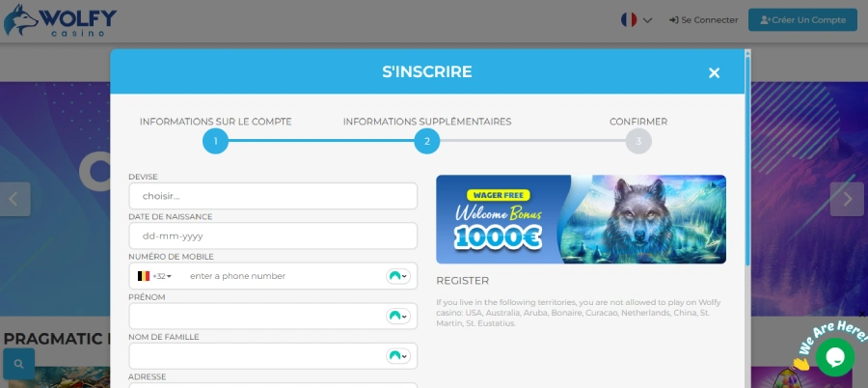Click the Wolfy Casino logo

[x=60, y=20]
